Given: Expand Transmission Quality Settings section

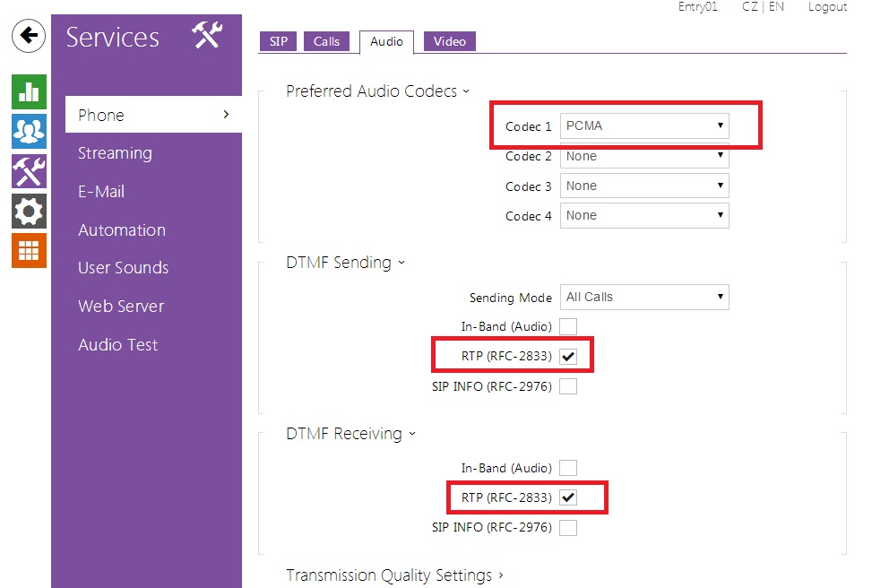Looking at the screenshot, I should pyautogui.click(x=394, y=575).
